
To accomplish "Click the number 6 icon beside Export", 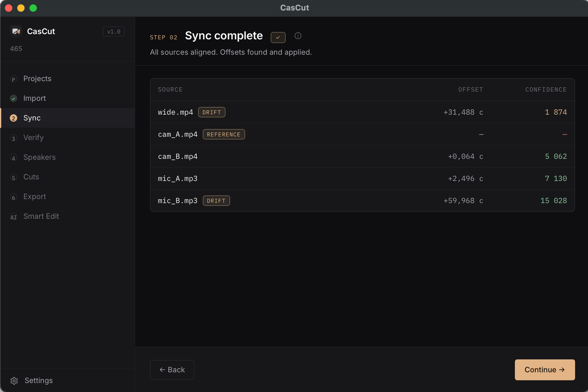I will click(14, 197).
